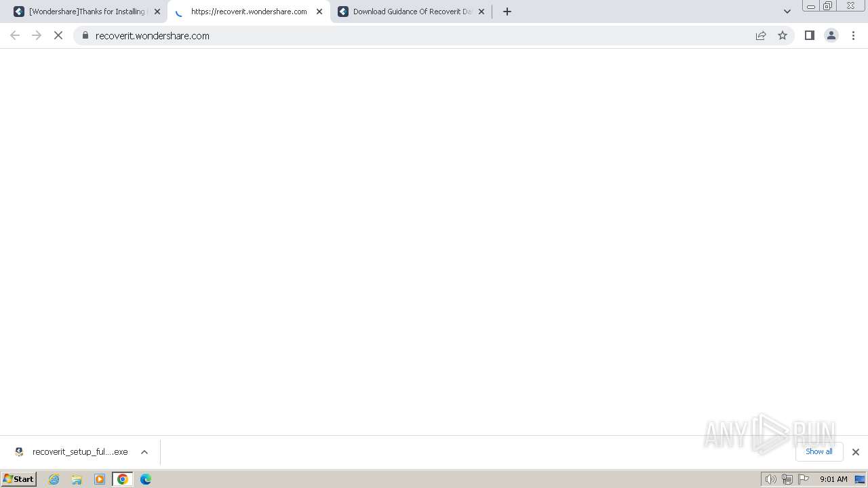Open a new browser tab
The height and width of the screenshot is (488, 868).
(507, 12)
